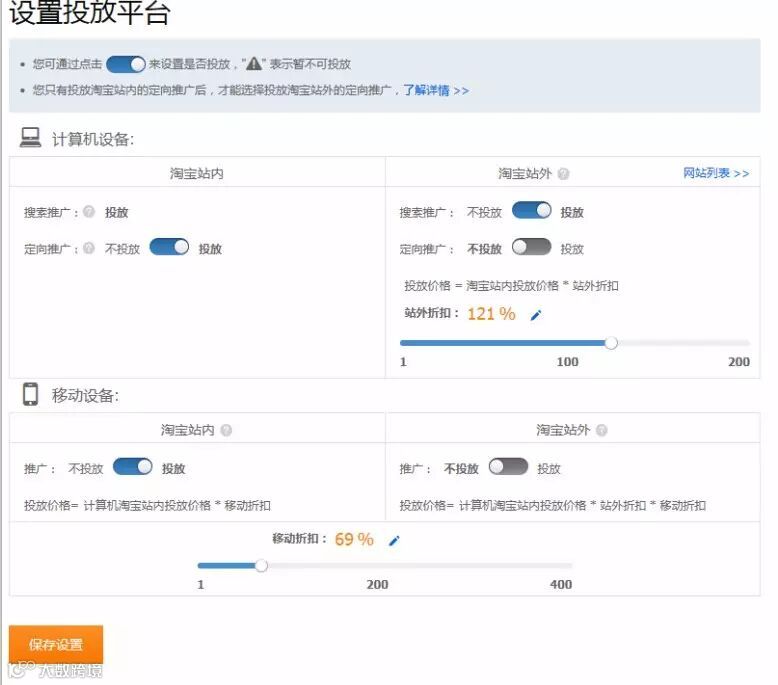This screenshot has height=685, width=778.
Task: Click the 设置投放平台 page title
Action: coord(90,12)
